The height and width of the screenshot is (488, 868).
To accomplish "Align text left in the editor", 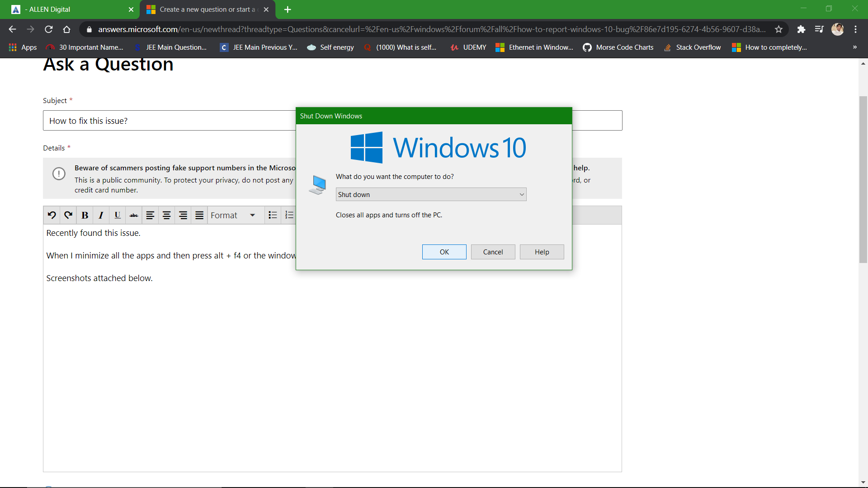I will (150, 215).
